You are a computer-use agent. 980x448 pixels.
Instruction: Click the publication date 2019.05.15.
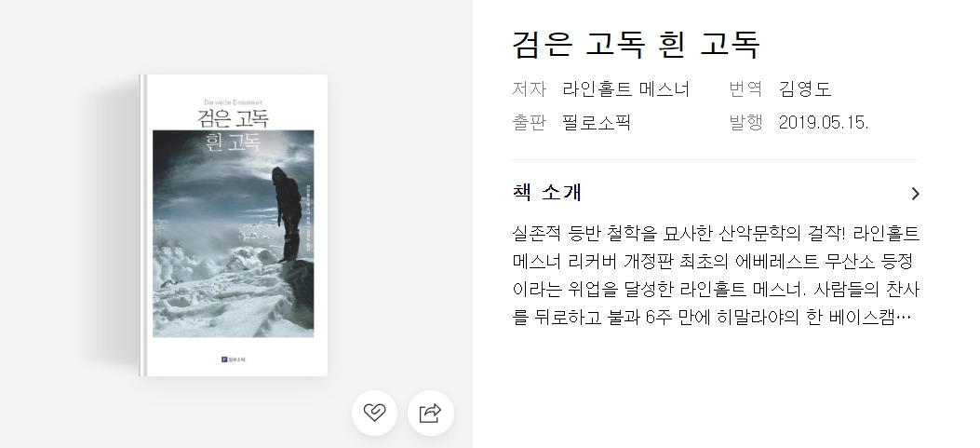click(824, 122)
